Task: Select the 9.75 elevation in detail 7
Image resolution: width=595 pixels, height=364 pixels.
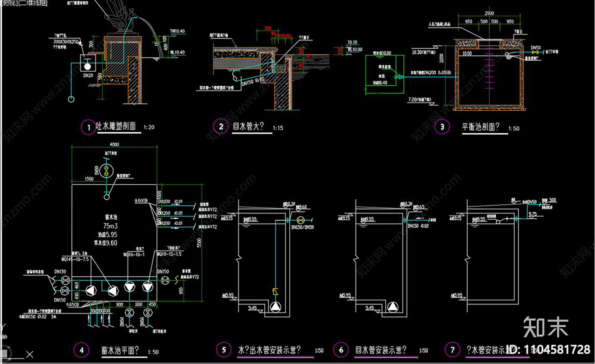Action: click(x=533, y=214)
